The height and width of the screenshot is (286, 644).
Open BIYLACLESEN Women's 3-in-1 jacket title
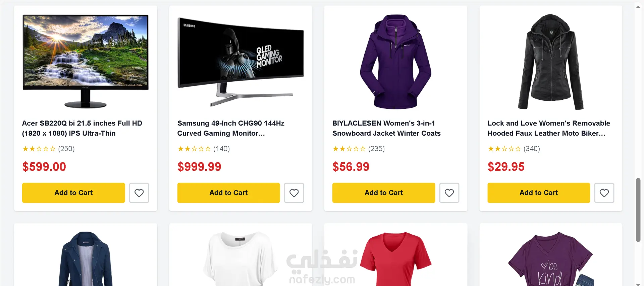tap(386, 128)
